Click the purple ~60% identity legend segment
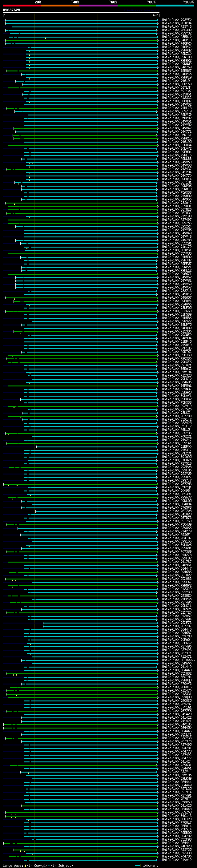Image resolution: width=197 pixels, height=868 pixels. 99,6
